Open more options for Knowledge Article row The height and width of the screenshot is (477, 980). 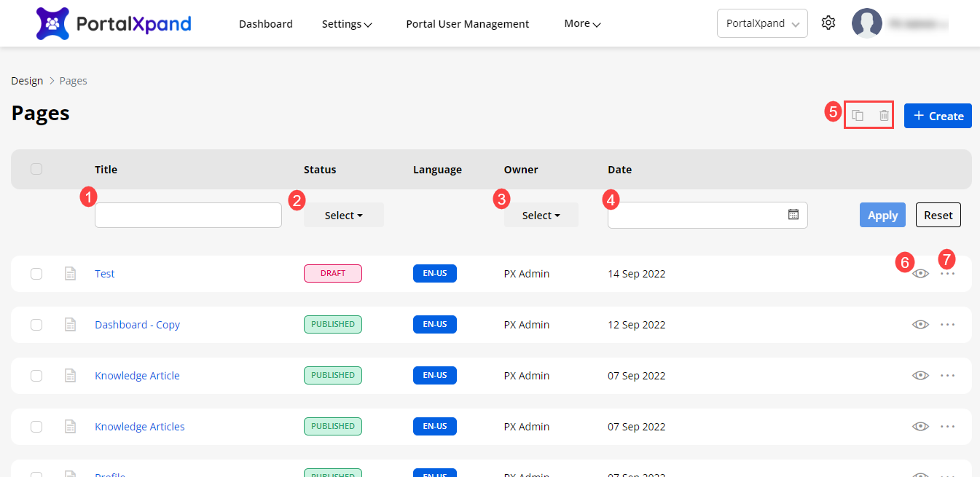947,376
